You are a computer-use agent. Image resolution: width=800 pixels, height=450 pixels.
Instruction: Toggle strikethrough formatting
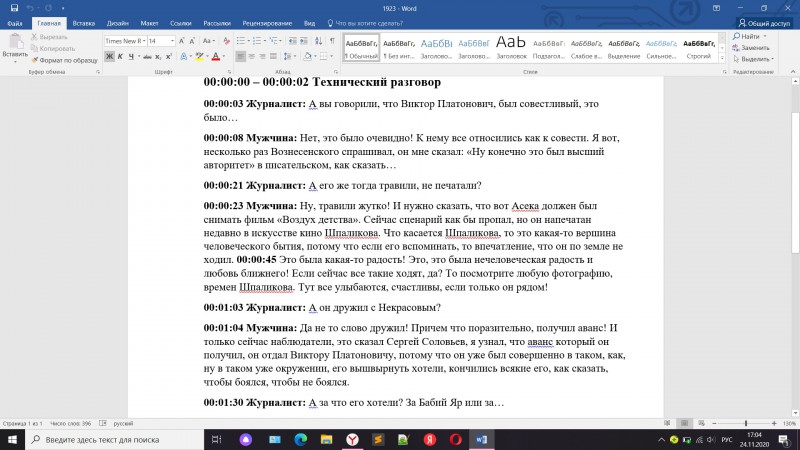pos(147,56)
